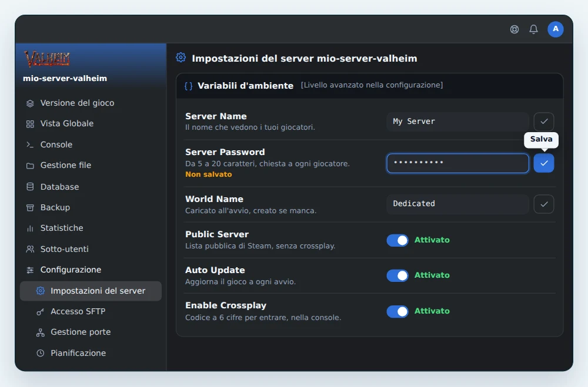
Task: Click the 'Variabili d'ambiente' heading
Action: pyautogui.click(x=246, y=86)
